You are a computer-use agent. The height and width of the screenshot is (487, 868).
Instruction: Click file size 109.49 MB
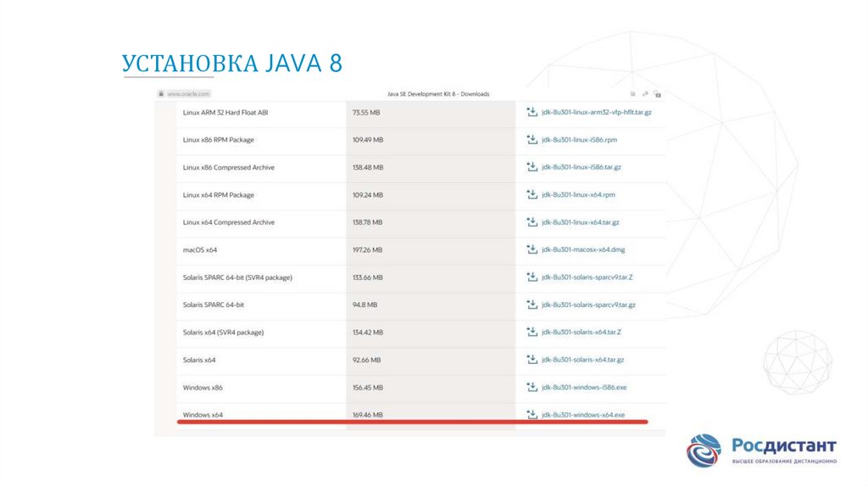pos(368,140)
